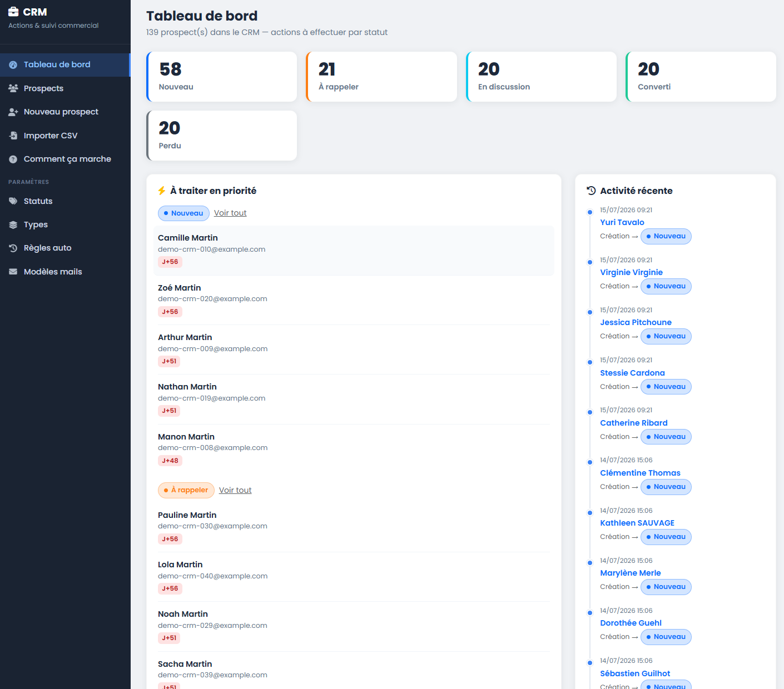Viewport: 784px width, 689px height.
Task: Open the Modèles mails settings
Action: pos(65,272)
